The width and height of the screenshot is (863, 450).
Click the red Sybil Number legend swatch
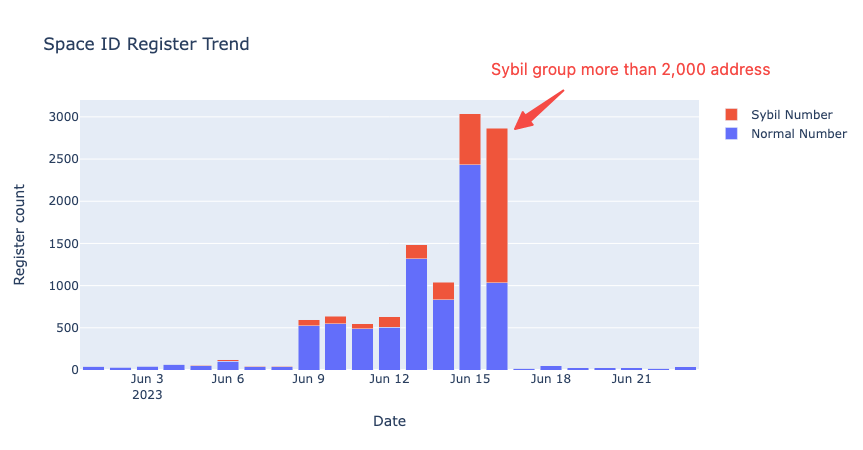(731, 114)
